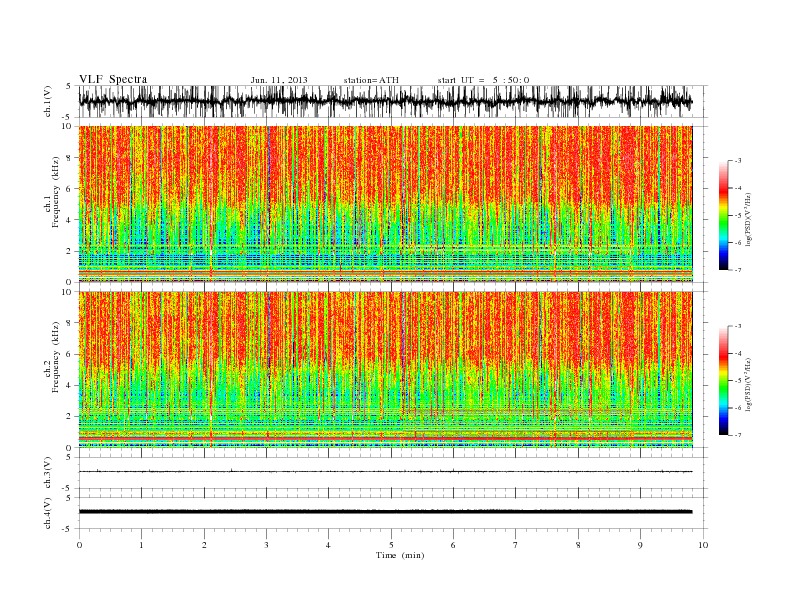This screenshot has height=612, width=792.
Task: Click the time axis tick label '2'
Action: [x=204, y=545]
